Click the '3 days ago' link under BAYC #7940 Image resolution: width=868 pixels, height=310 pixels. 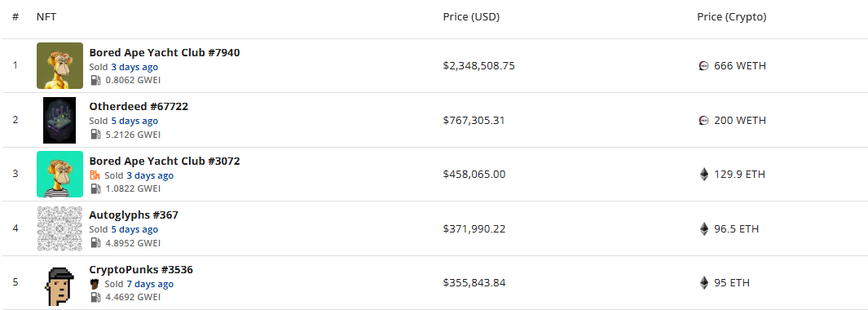pyautogui.click(x=134, y=67)
